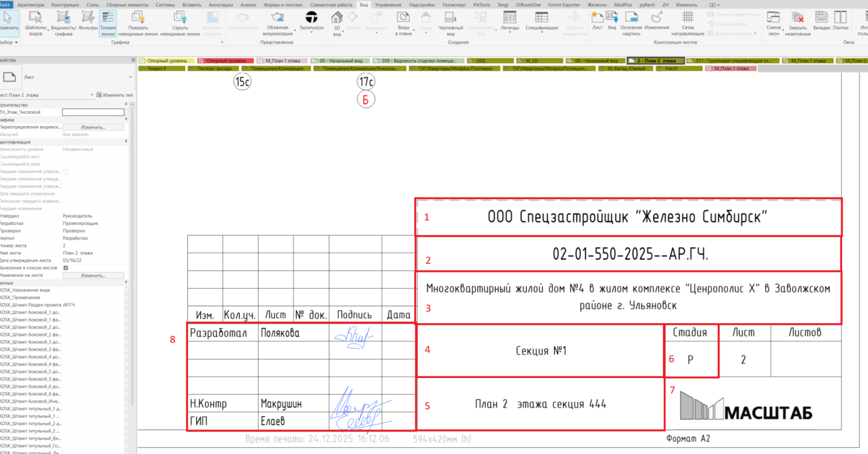
Task: Switch to the 'Разрез 9' view tab
Action: tap(162, 68)
